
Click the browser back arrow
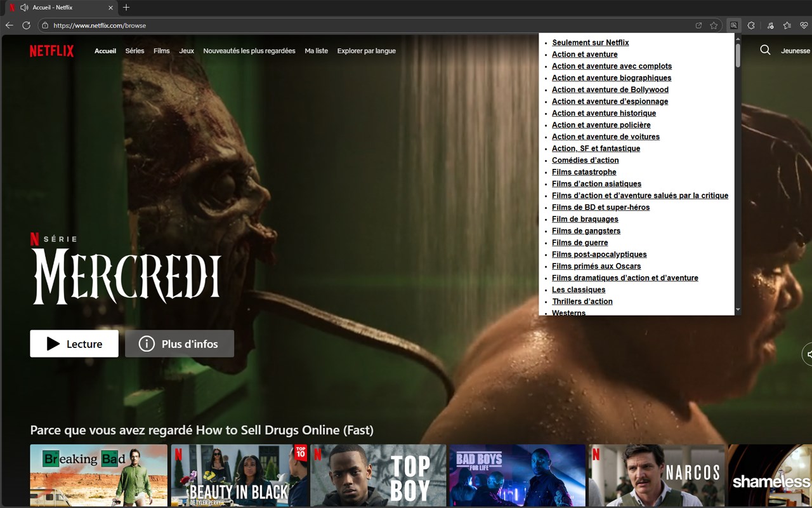[x=10, y=25]
